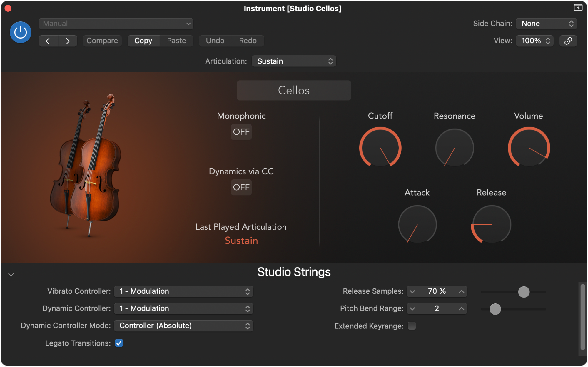
Task: Click the link chain icon button
Action: (568, 41)
